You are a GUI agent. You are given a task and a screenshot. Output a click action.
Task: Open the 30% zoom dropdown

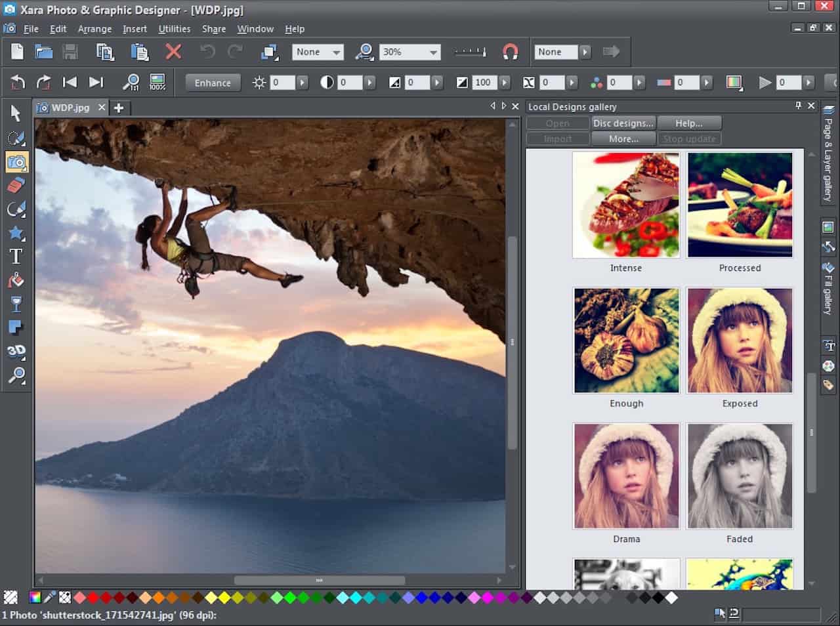coord(433,52)
